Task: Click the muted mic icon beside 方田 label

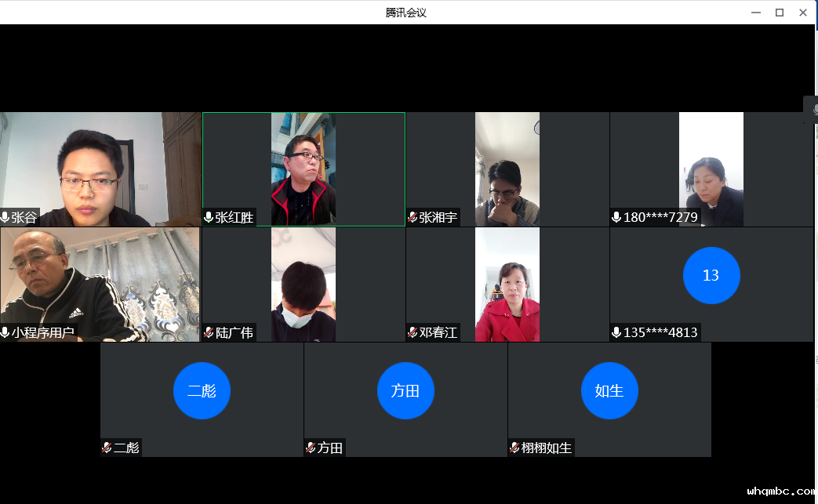Action: 311,448
